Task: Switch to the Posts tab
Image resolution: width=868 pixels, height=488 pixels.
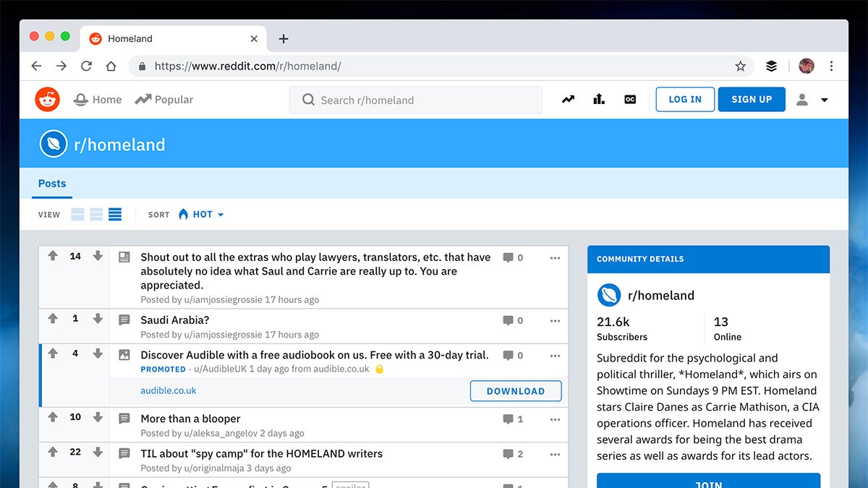Action: pos(51,183)
